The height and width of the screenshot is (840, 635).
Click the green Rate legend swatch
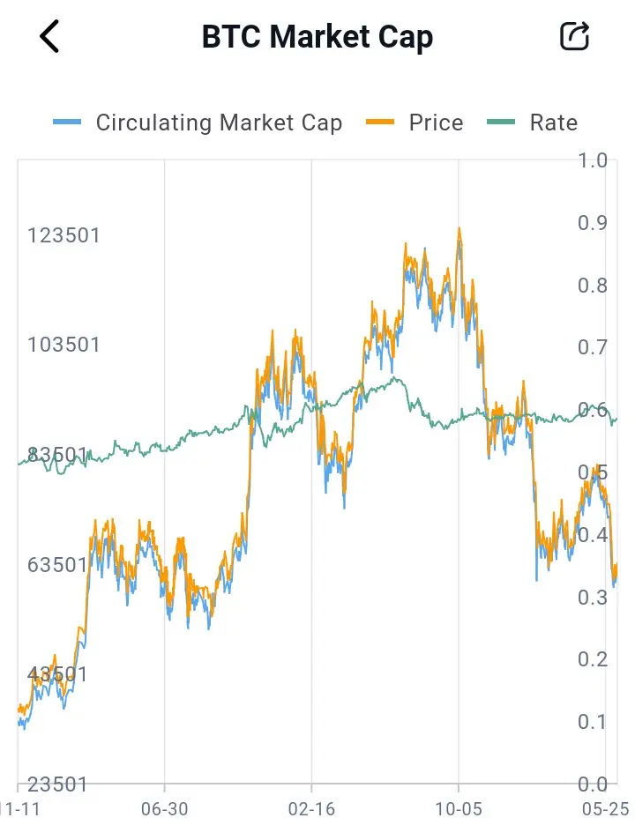point(501,123)
